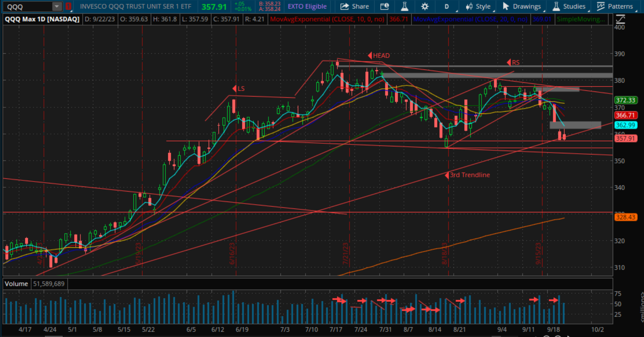Click the cyan 362.99 price bubble
This screenshot has width=644, height=337.
(x=625, y=125)
